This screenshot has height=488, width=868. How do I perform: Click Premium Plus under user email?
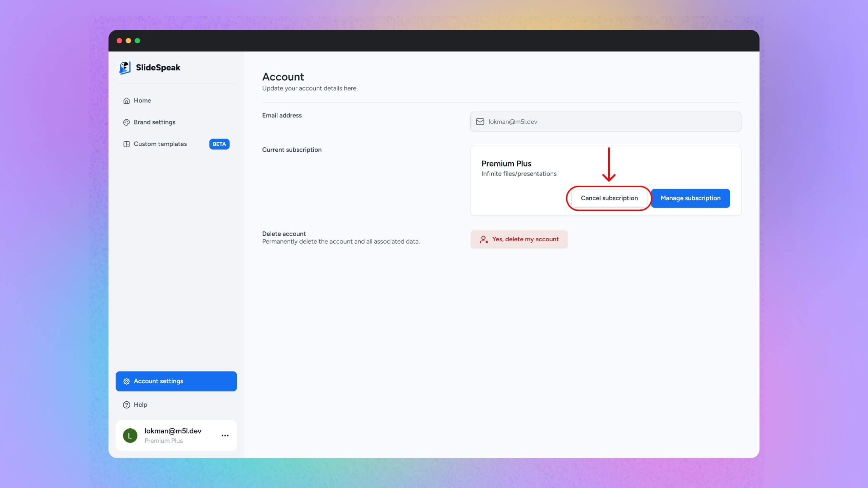163,441
